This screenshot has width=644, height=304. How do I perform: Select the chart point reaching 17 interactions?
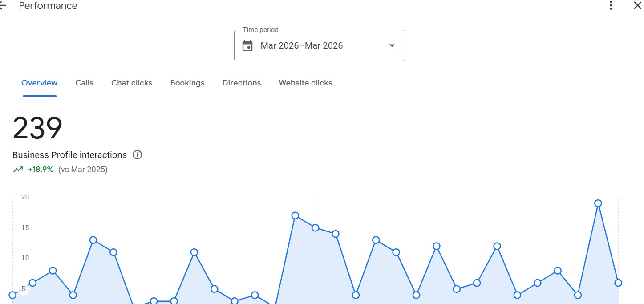click(295, 215)
